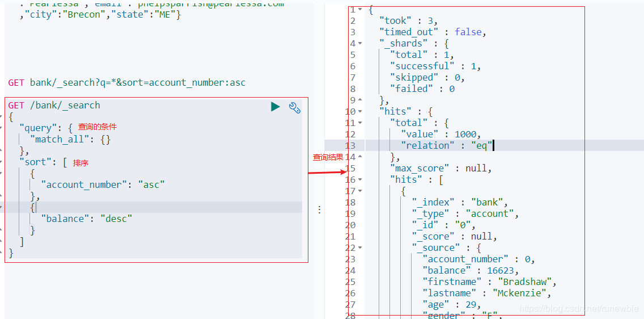Click the "lastname" : "Mckenzie" line
644x319 pixels.
tap(487, 293)
